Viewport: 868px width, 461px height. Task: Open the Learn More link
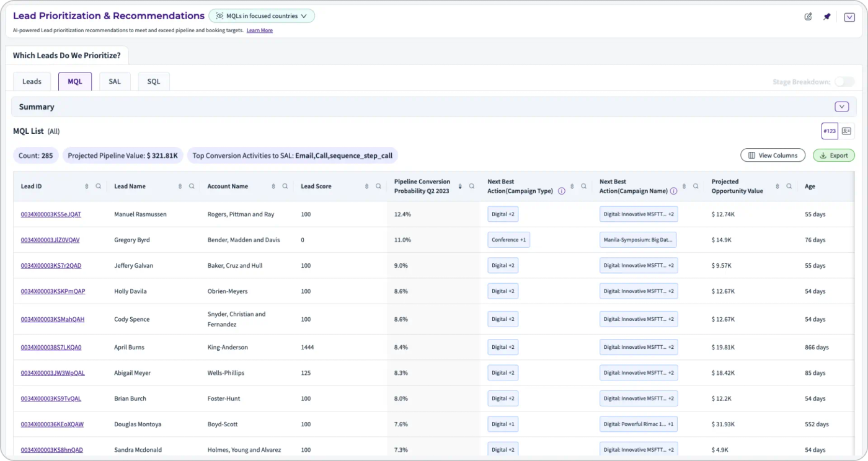click(259, 30)
